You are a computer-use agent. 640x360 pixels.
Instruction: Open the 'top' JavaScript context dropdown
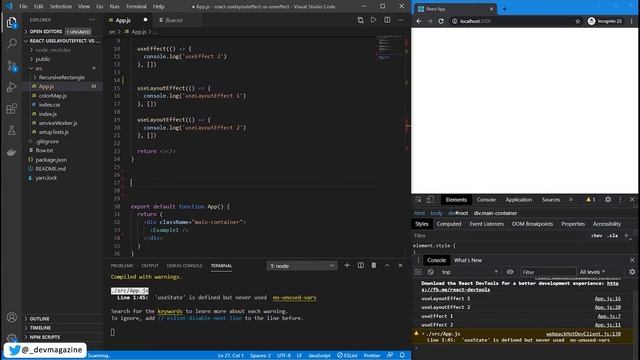(469, 272)
